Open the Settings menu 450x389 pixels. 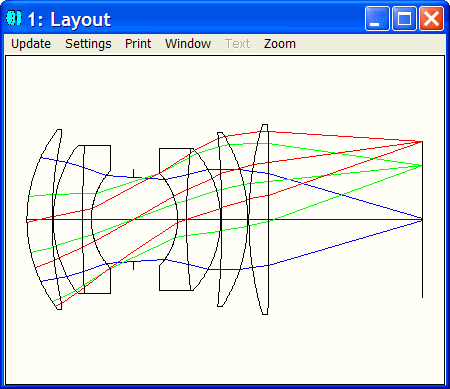click(x=88, y=44)
